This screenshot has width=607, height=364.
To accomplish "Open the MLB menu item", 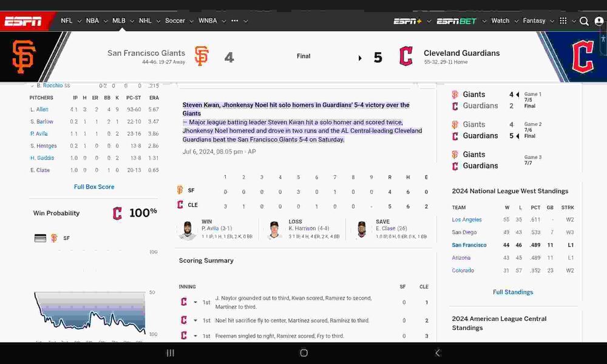I will 119,21.
